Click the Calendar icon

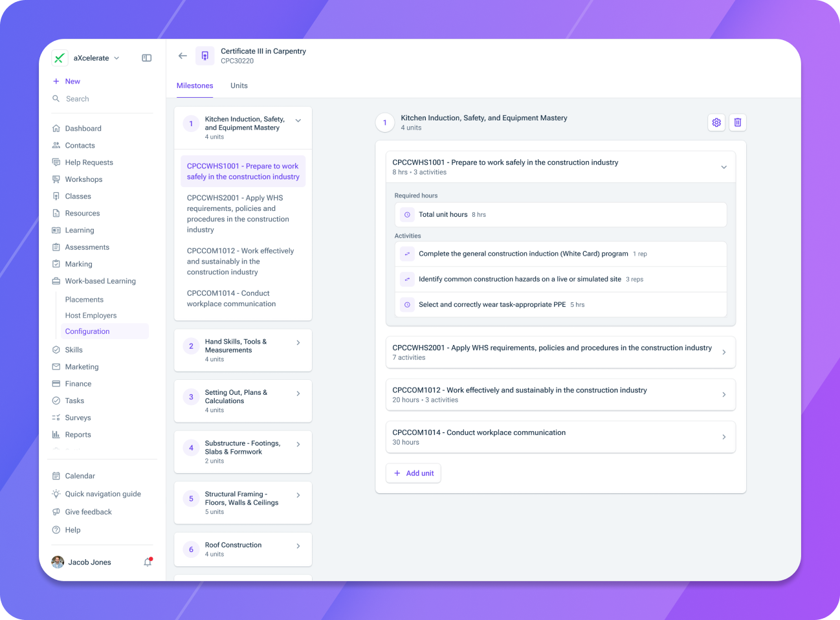click(x=56, y=476)
